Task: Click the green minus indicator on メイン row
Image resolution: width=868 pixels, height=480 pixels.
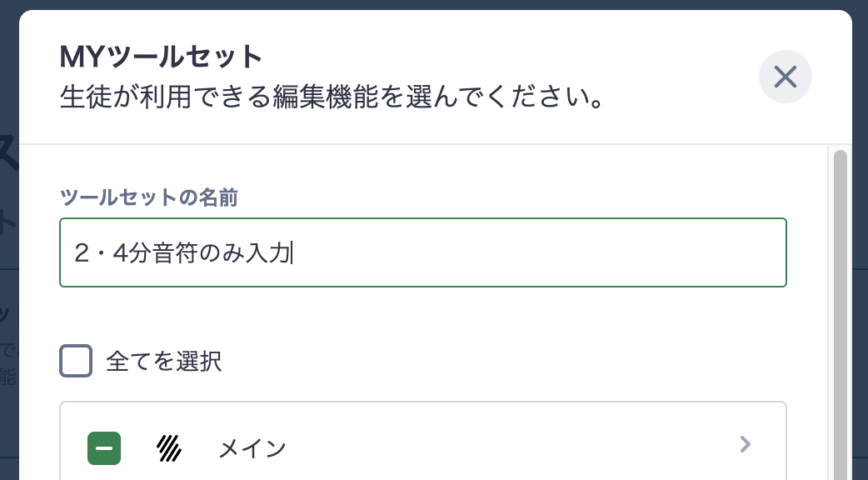Action: (x=104, y=448)
